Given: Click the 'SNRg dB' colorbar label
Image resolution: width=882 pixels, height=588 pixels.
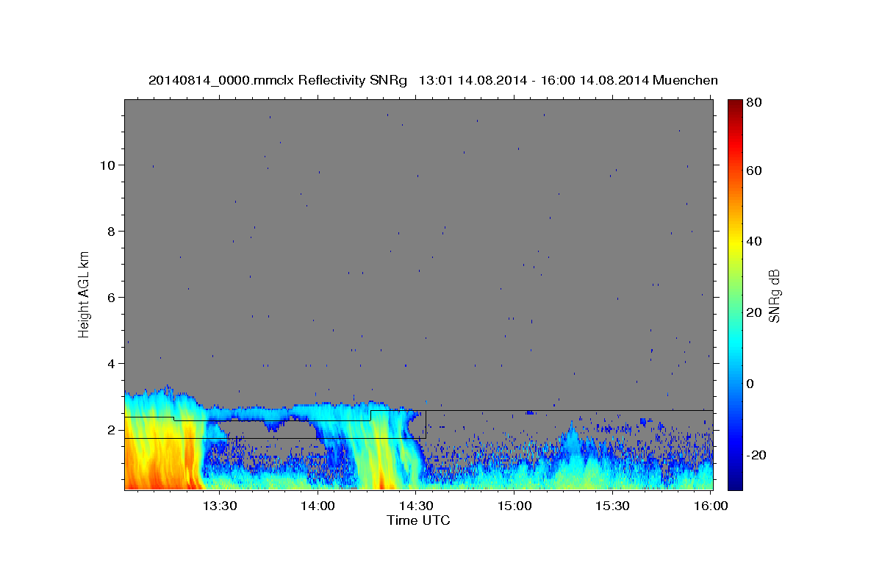Looking at the screenshot, I should [773, 296].
